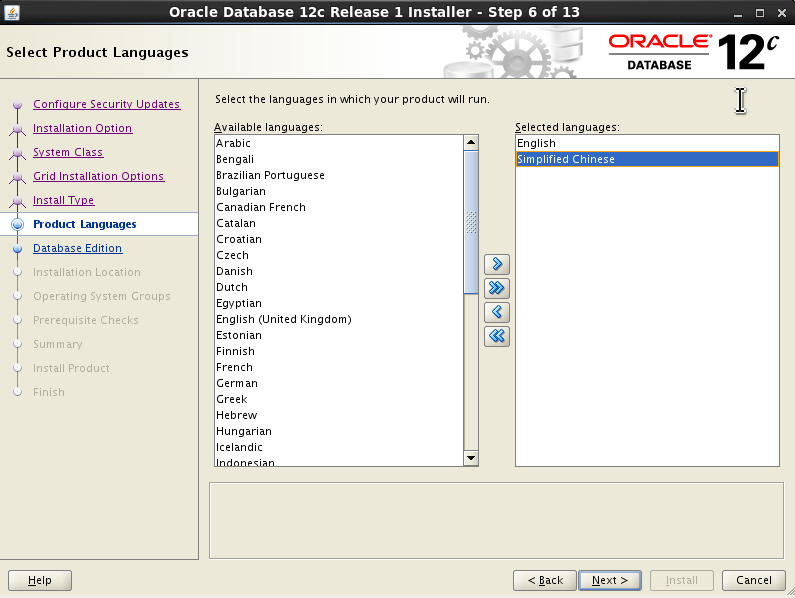Select Canadian French in the list
The image size is (795, 598).
(339, 207)
